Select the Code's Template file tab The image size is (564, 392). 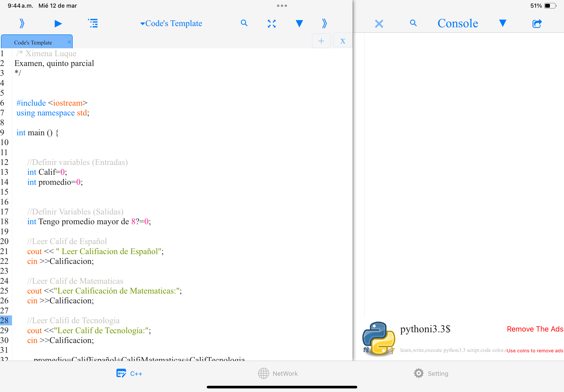(x=33, y=43)
